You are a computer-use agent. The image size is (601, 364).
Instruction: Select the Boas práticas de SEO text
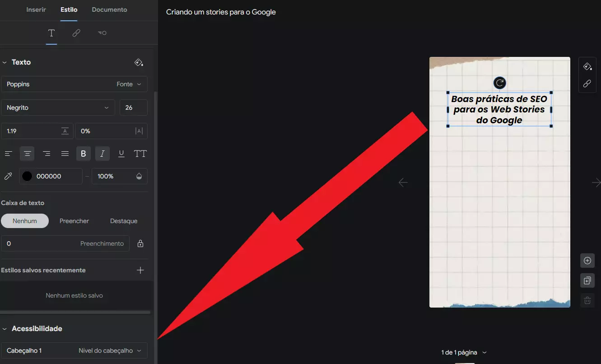tap(499, 109)
